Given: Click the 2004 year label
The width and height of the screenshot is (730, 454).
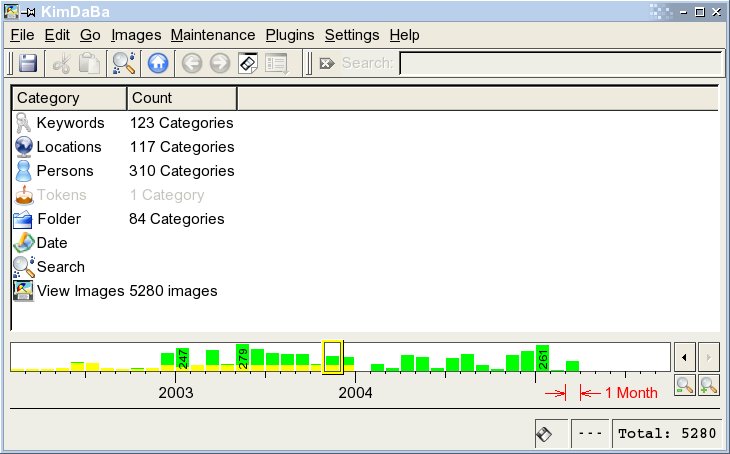Looking at the screenshot, I should [355, 393].
